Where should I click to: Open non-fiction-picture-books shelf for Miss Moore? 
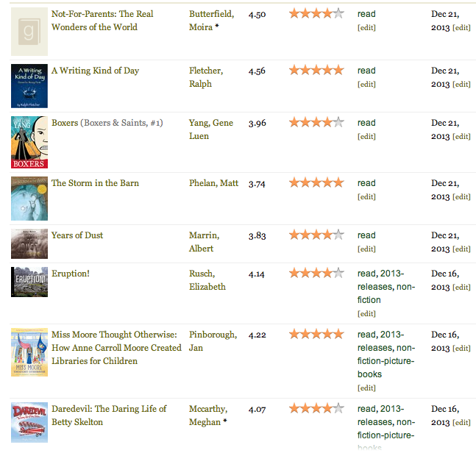pos(386,361)
